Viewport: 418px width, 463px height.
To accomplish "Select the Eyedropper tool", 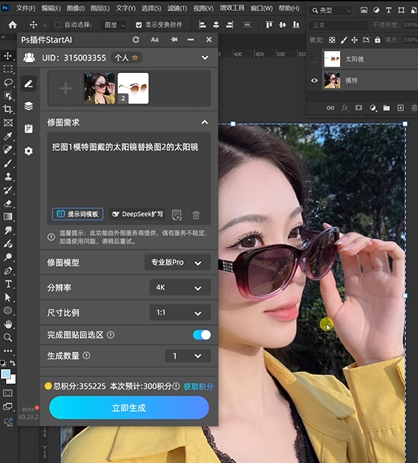I will [x=8, y=136].
